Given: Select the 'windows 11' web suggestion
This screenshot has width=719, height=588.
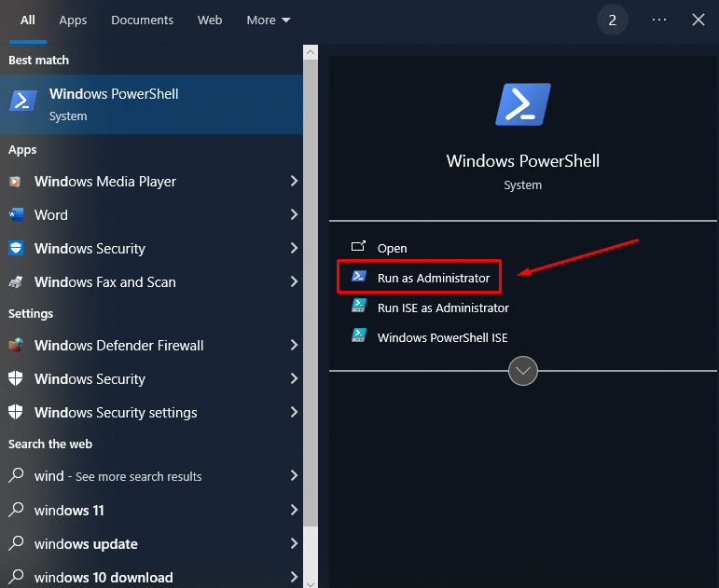Looking at the screenshot, I should (x=151, y=510).
